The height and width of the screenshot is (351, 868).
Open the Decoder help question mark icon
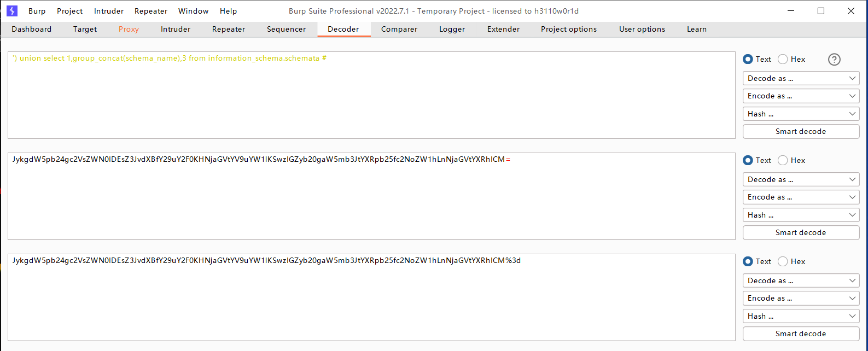click(834, 60)
